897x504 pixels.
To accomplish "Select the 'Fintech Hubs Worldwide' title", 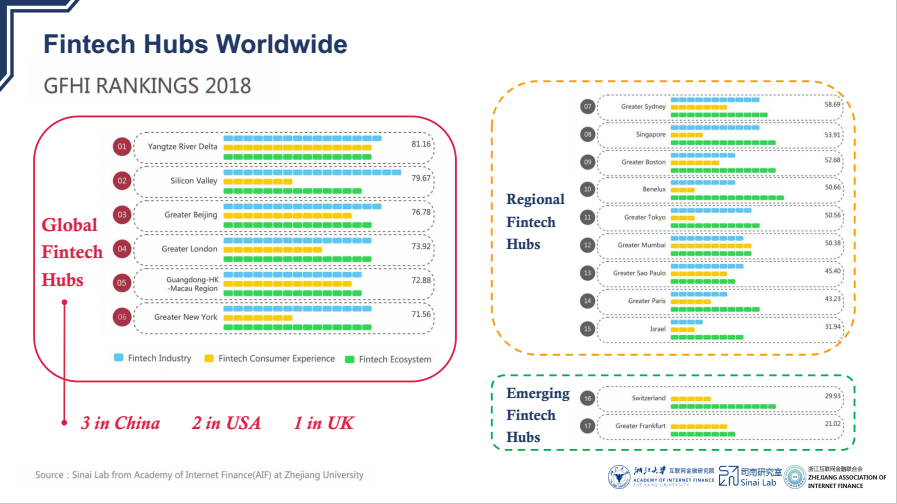I will click(195, 44).
